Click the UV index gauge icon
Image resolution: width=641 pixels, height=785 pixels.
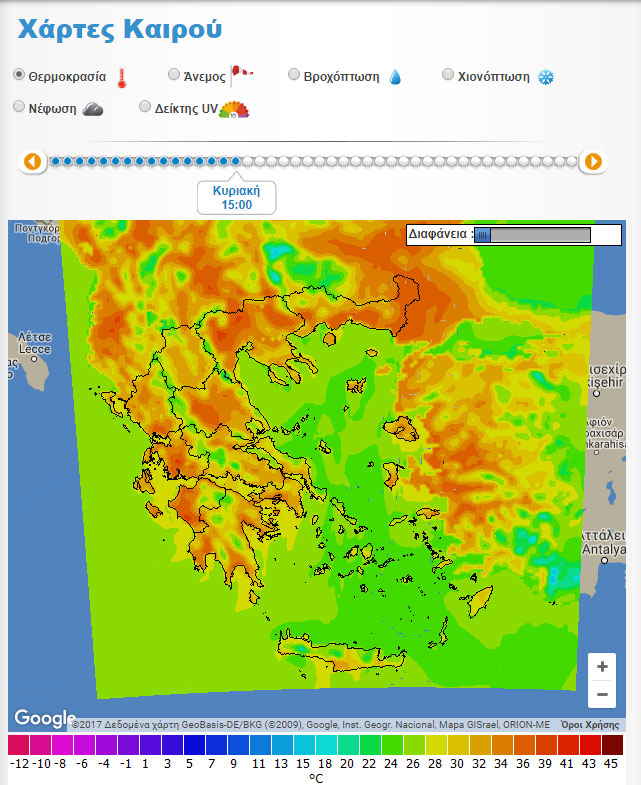coord(234,109)
